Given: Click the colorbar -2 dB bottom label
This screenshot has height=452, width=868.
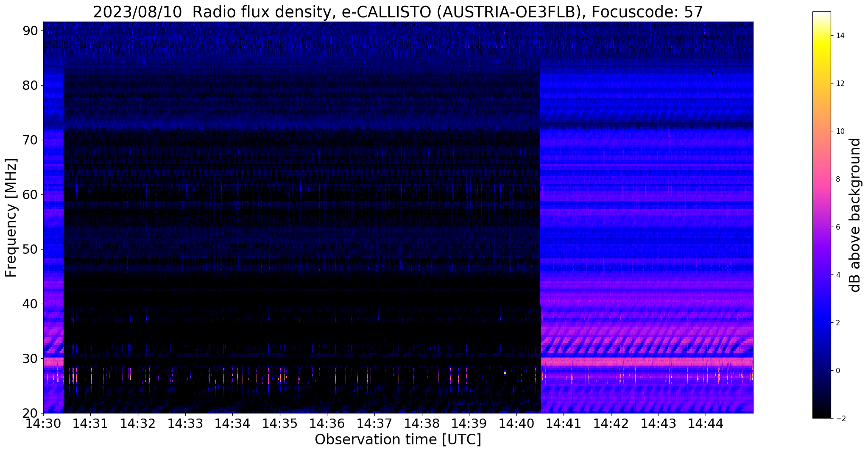Looking at the screenshot, I should click(x=840, y=419).
